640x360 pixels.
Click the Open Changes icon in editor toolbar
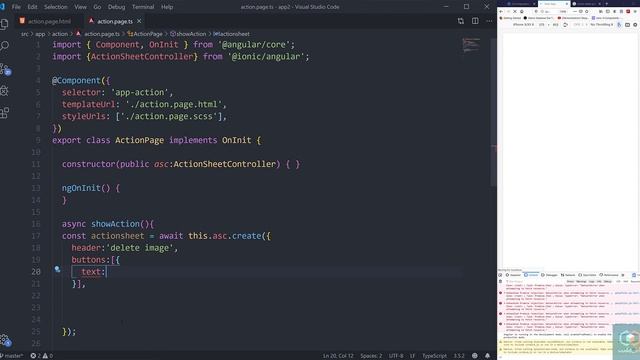(x=461, y=21)
